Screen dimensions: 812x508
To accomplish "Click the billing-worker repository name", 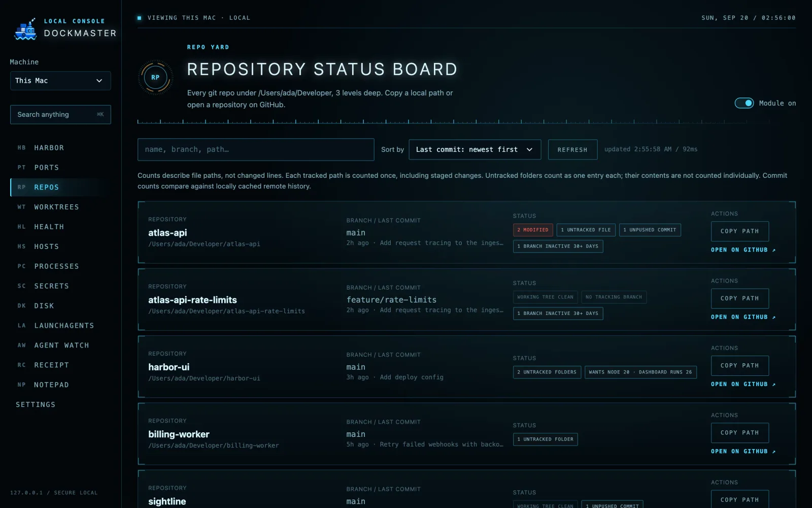I will 179,434.
